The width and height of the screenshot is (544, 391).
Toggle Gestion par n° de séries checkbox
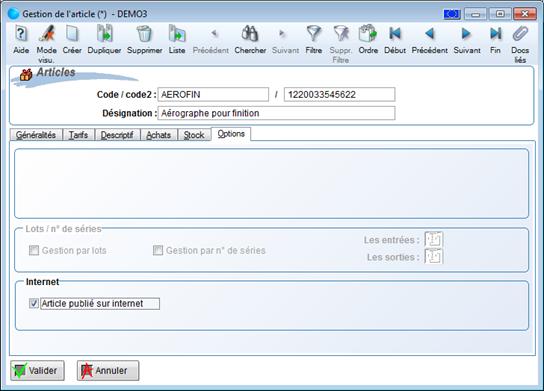click(x=158, y=250)
